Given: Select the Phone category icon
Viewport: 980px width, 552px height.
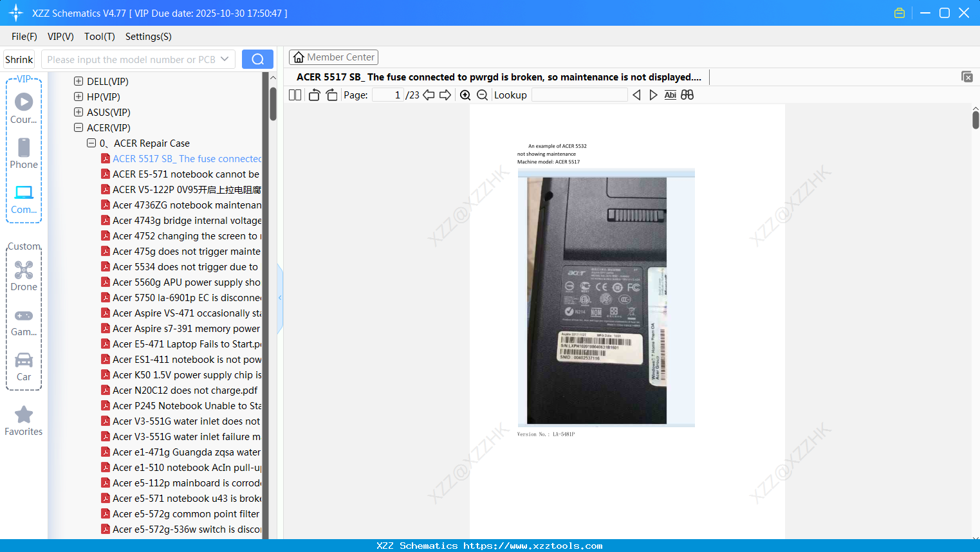Looking at the screenshot, I should coord(24,154).
